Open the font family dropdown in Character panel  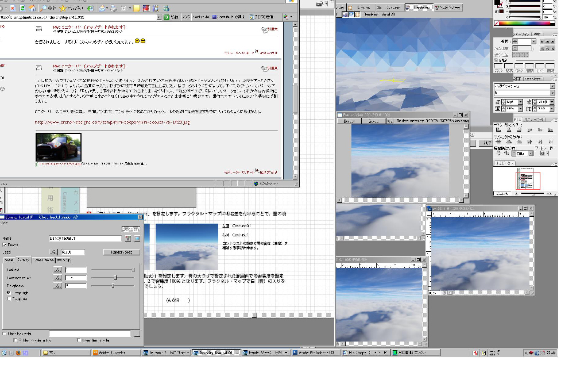pos(552,86)
